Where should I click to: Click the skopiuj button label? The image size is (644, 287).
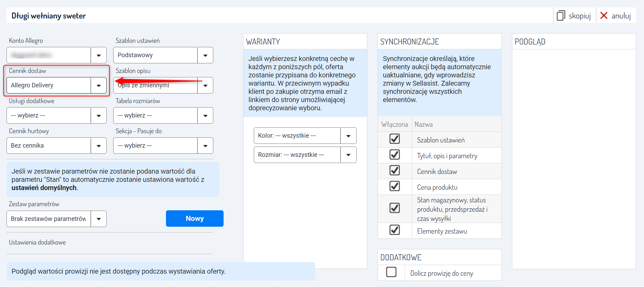[x=580, y=16]
